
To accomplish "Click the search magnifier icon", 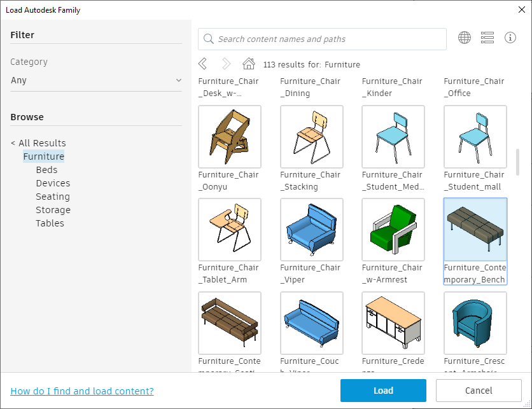I will (208, 39).
